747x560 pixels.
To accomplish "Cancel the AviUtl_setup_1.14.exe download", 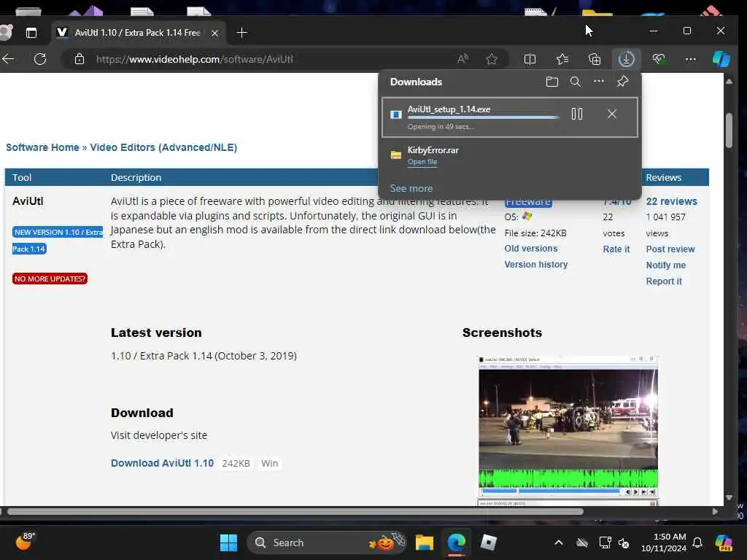I will pos(612,114).
